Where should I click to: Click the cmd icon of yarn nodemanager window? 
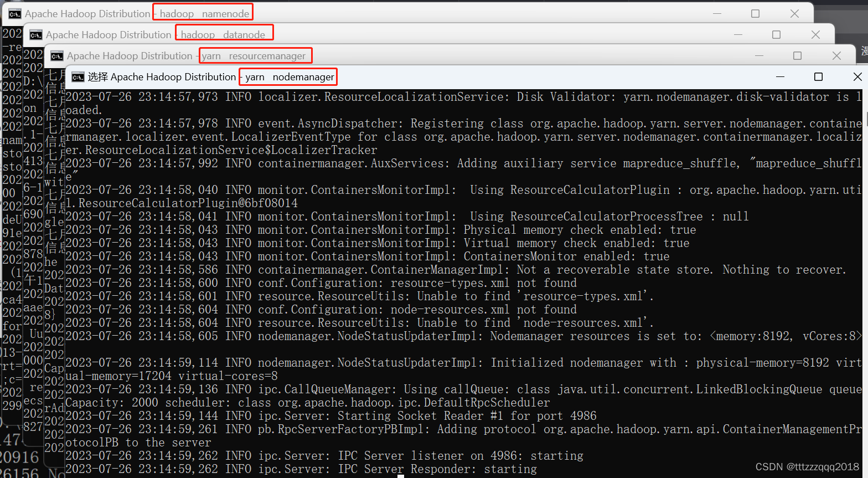tap(78, 77)
